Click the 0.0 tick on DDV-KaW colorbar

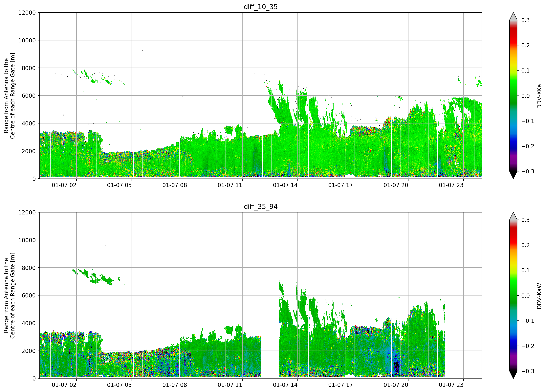[526, 296]
